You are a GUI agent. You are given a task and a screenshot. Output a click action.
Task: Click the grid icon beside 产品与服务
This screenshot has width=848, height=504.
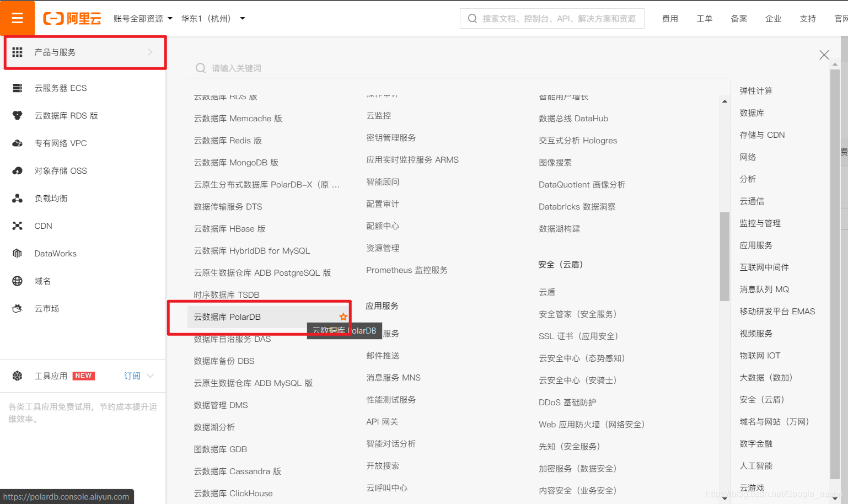(18, 52)
